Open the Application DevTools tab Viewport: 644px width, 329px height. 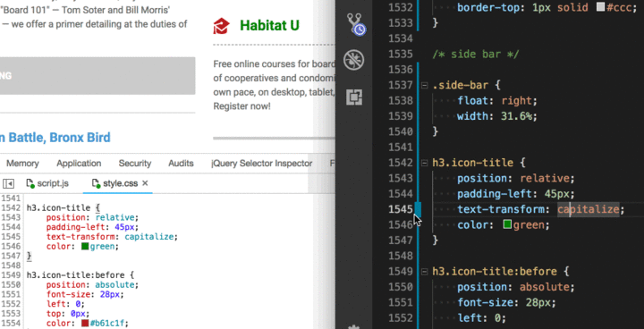click(79, 164)
